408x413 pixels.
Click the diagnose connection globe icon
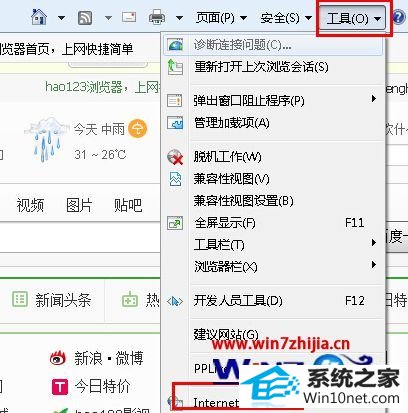pos(175,45)
